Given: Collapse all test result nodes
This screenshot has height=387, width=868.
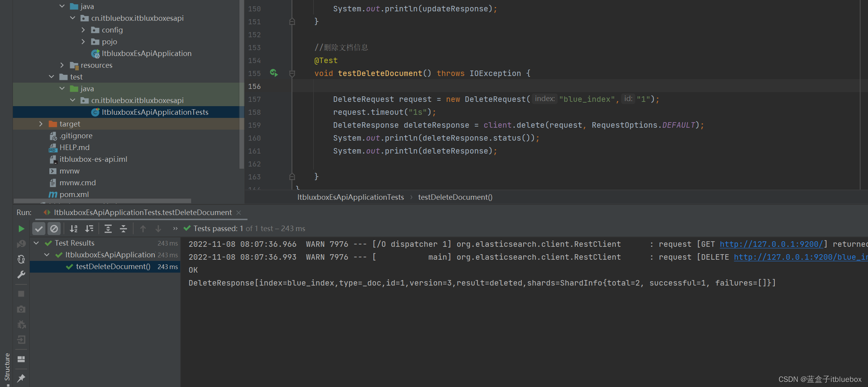Looking at the screenshot, I should coord(123,229).
